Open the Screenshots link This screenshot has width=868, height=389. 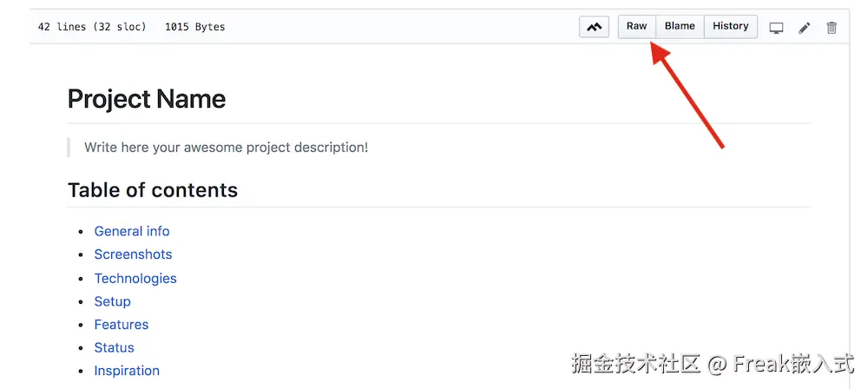(133, 254)
